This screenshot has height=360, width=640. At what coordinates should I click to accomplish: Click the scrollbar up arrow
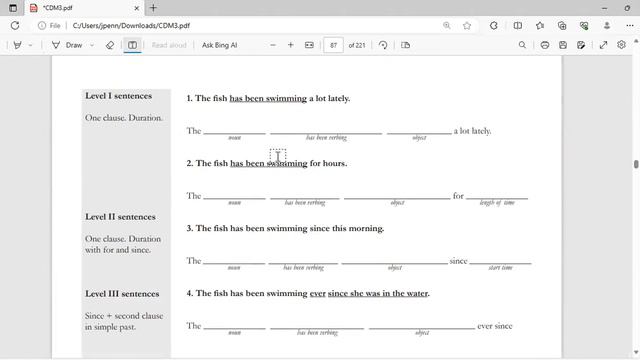pyautogui.click(x=636, y=41)
